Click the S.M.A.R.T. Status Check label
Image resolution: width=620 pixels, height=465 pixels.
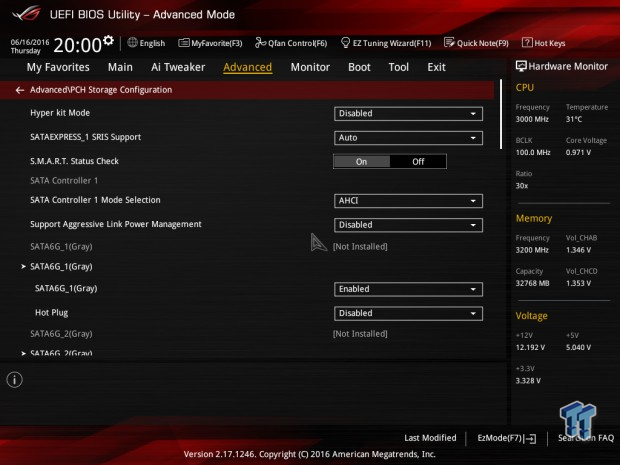(74, 161)
